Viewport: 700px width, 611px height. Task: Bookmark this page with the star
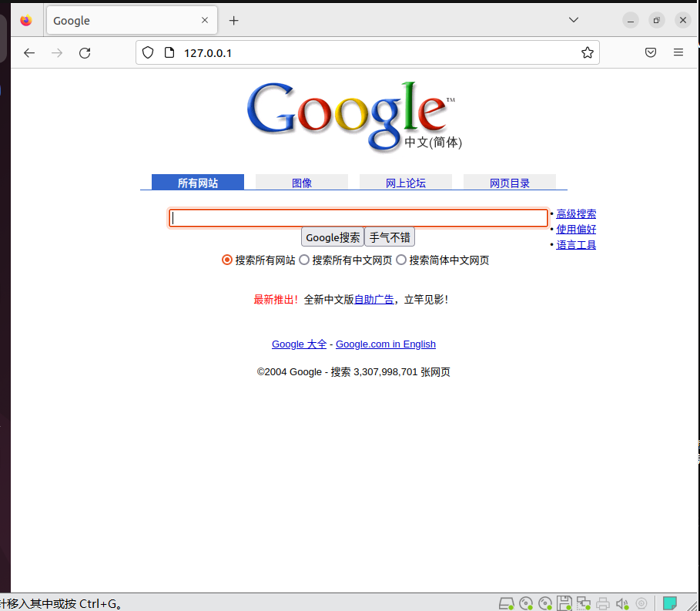(x=587, y=52)
